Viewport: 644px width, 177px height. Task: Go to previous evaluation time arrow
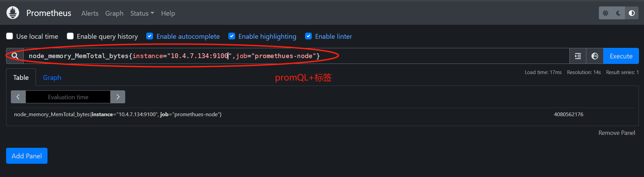point(18,97)
